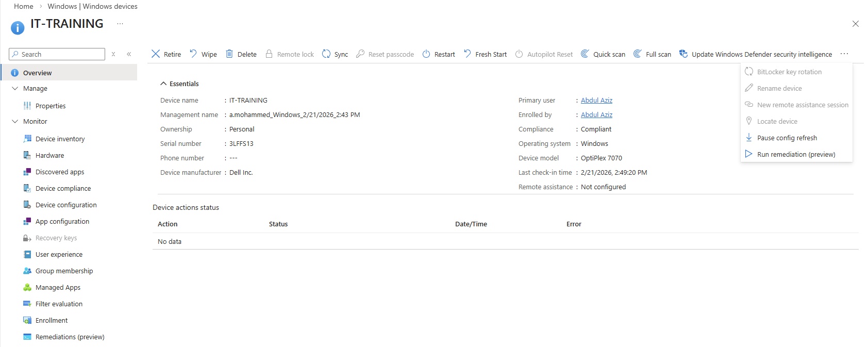The height and width of the screenshot is (347, 868).
Task: Collapse the Essentials section
Action: 163,84
